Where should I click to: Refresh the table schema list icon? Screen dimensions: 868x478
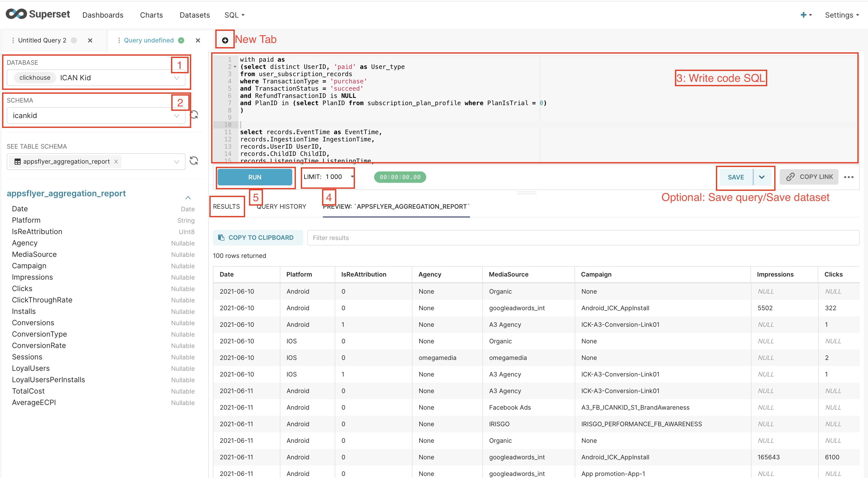(194, 161)
